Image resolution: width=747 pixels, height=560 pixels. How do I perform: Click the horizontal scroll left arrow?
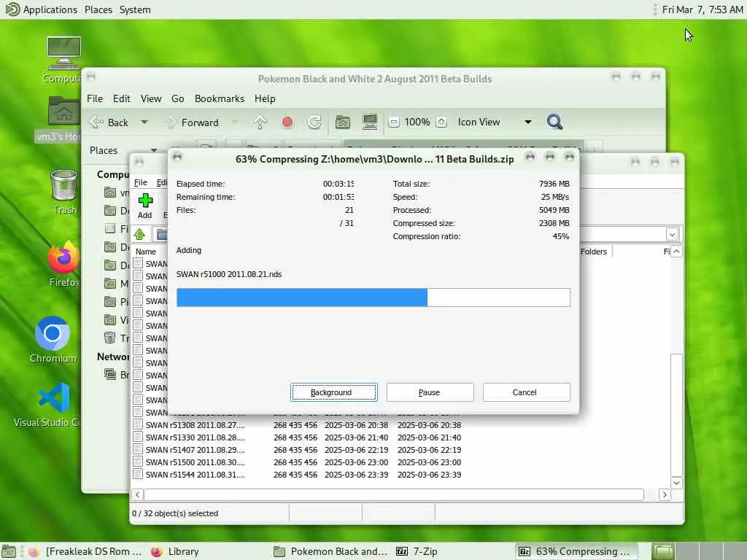point(138,495)
